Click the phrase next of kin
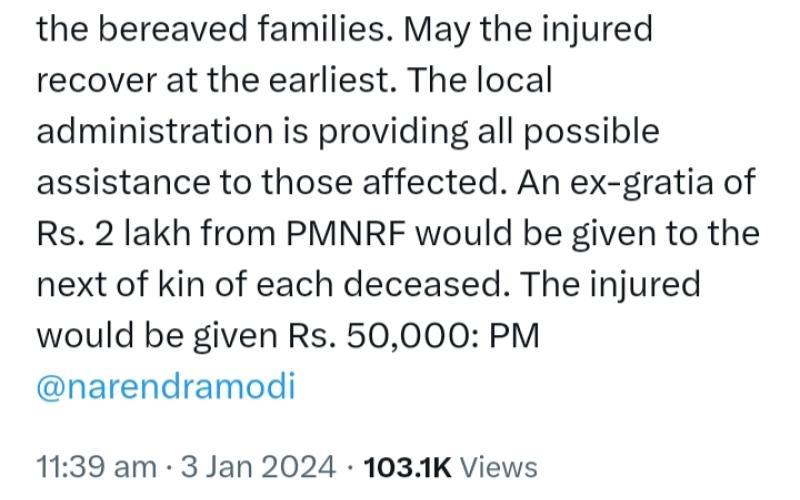Image resolution: width=800 pixels, height=500 pixels. (121, 284)
